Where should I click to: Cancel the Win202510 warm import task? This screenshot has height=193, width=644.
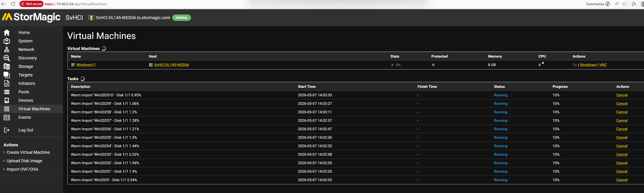[x=622, y=95]
